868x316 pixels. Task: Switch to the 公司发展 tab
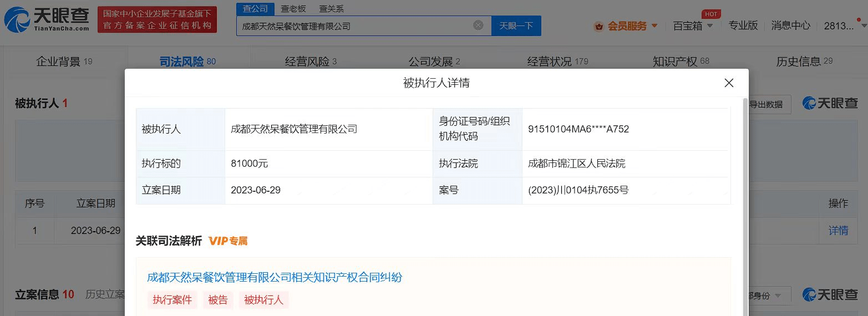pos(435,62)
